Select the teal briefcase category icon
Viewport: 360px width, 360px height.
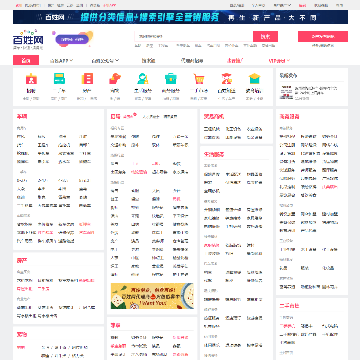[171, 79]
